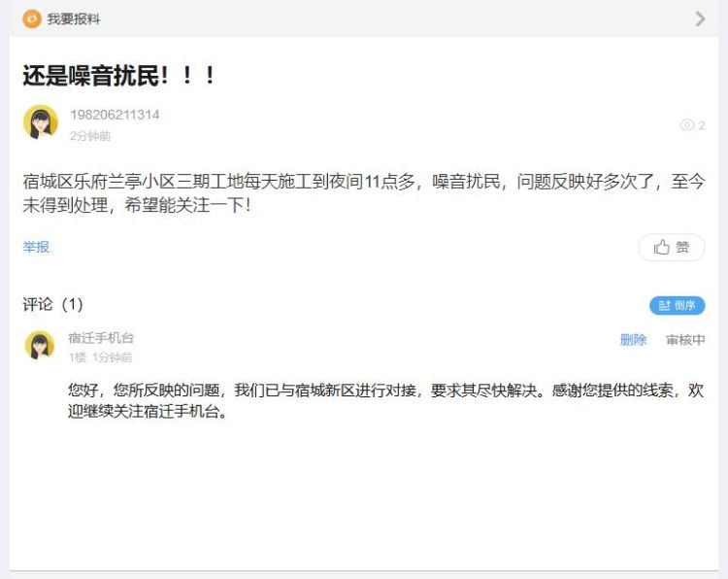Image resolution: width=728 pixels, height=579 pixels.
Task: Click the thumbs-up icon
Action: (x=661, y=247)
